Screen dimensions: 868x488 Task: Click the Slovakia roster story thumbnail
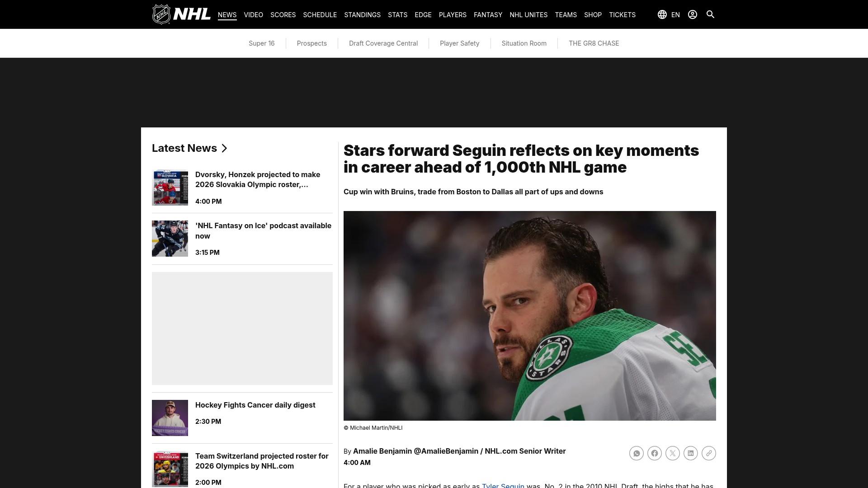tap(170, 188)
